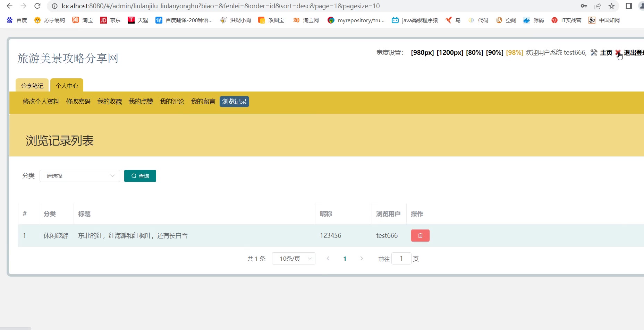This screenshot has height=330, width=644.
Task: Open the 百度翻译 bookmark
Action: [184, 20]
